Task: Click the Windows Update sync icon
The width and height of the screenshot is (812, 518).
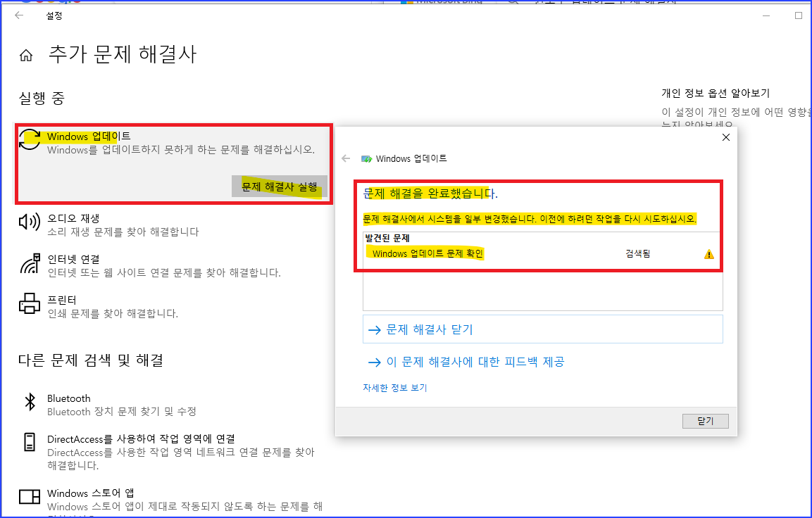Action: click(30, 140)
